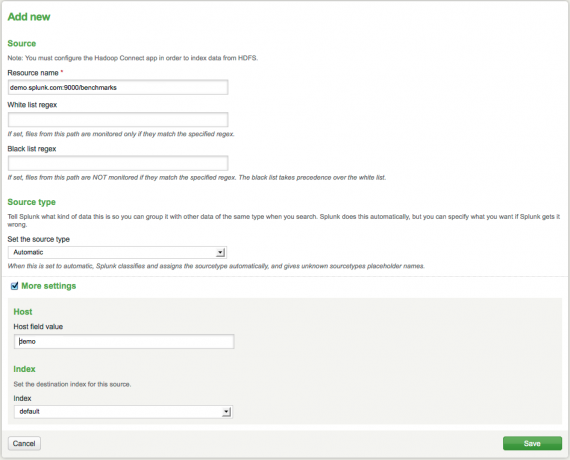The width and height of the screenshot is (570, 460).
Task: Click into the Host field value input
Action: (124, 342)
